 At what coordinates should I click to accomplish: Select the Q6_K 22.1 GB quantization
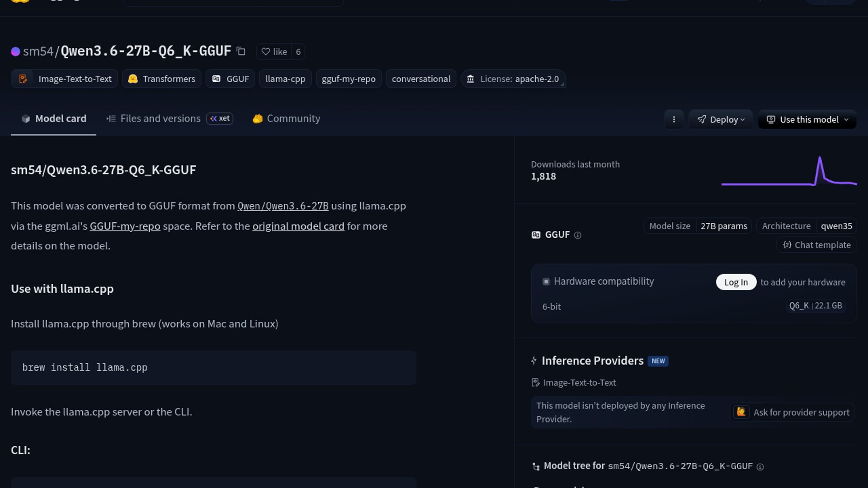(x=815, y=306)
